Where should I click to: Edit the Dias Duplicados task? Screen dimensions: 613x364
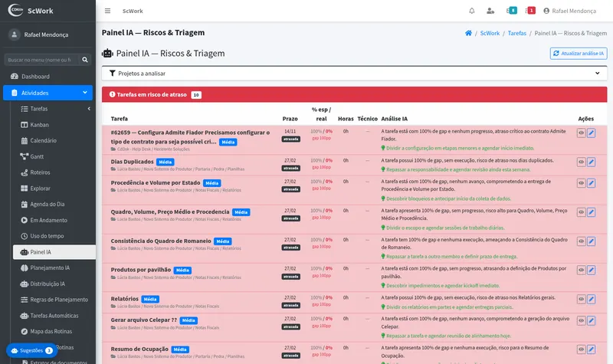point(591,162)
